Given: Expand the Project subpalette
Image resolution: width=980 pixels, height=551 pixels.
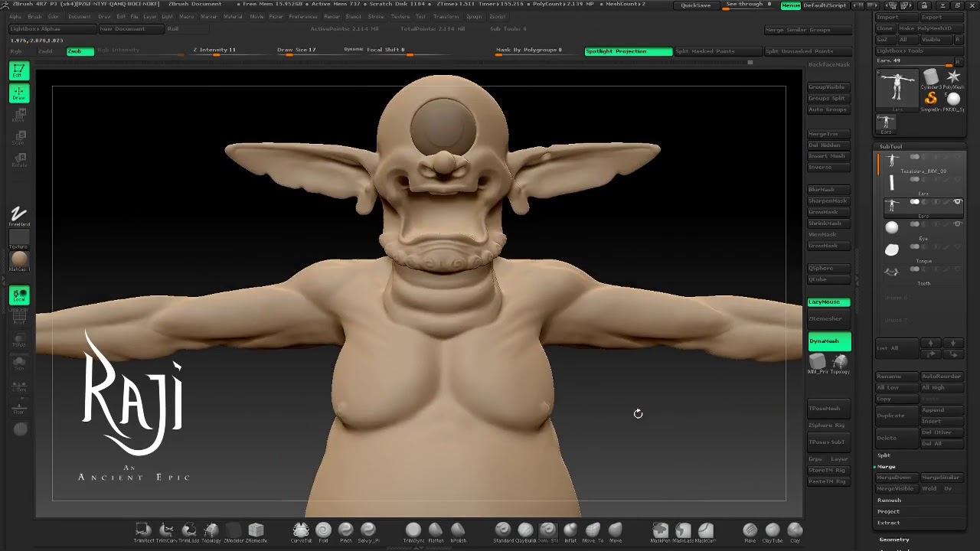Looking at the screenshot, I should coord(888,511).
